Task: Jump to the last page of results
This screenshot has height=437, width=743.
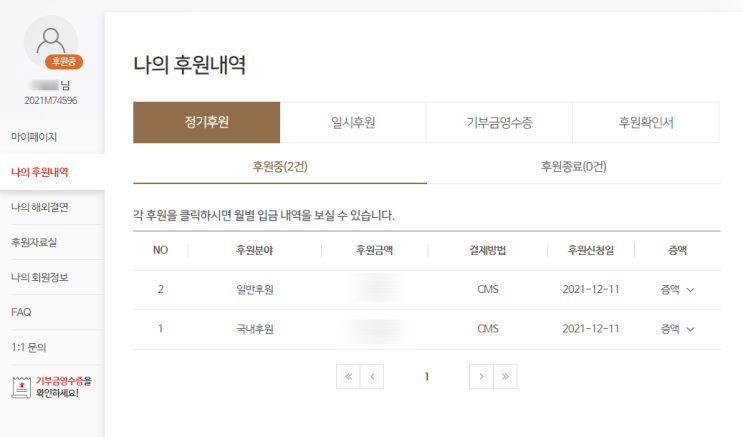Action: (505, 376)
